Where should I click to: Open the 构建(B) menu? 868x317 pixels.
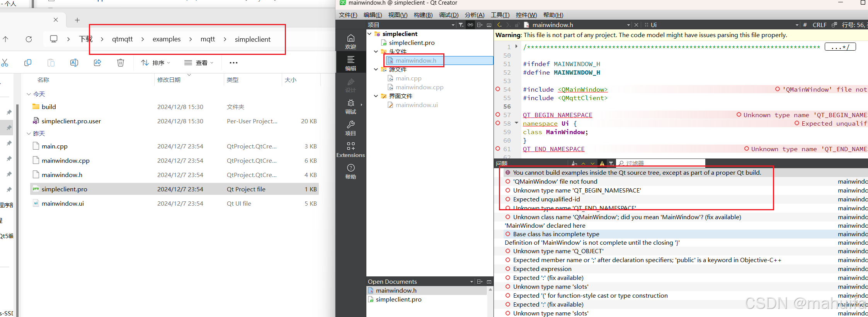pyautogui.click(x=423, y=15)
